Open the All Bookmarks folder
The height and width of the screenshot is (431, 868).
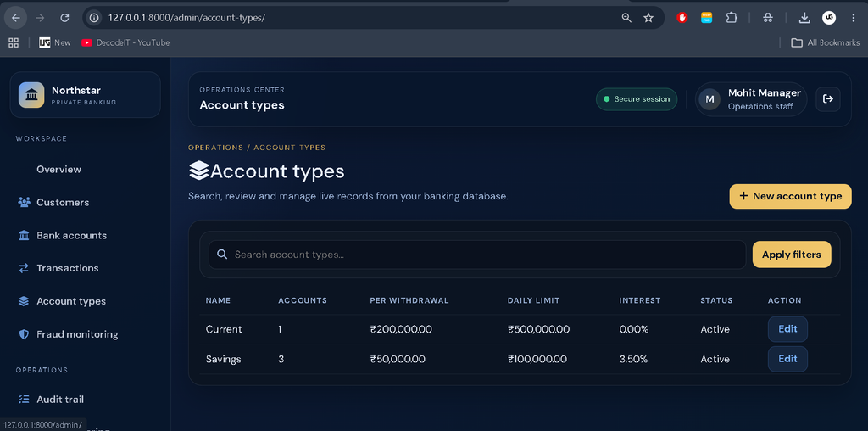point(826,42)
